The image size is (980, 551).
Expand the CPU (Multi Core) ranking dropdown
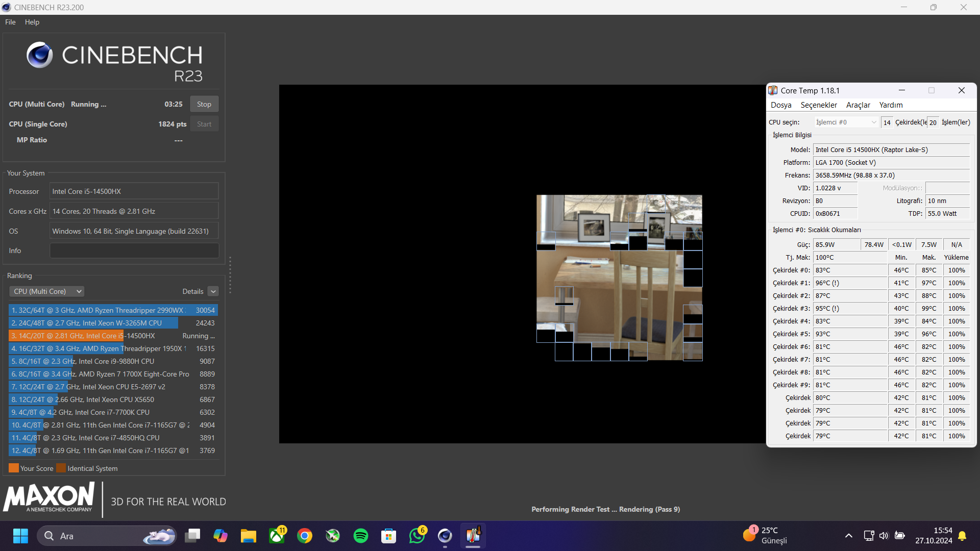click(47, 291)
